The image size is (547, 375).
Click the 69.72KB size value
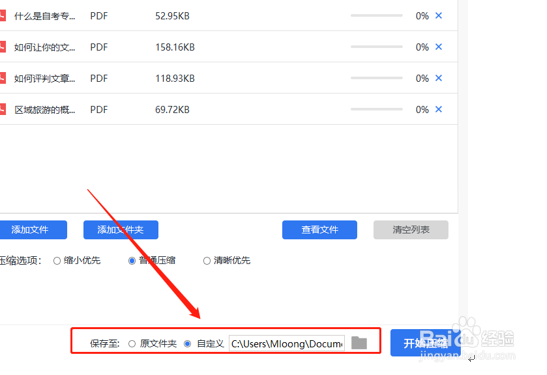(x=172, y=110)
